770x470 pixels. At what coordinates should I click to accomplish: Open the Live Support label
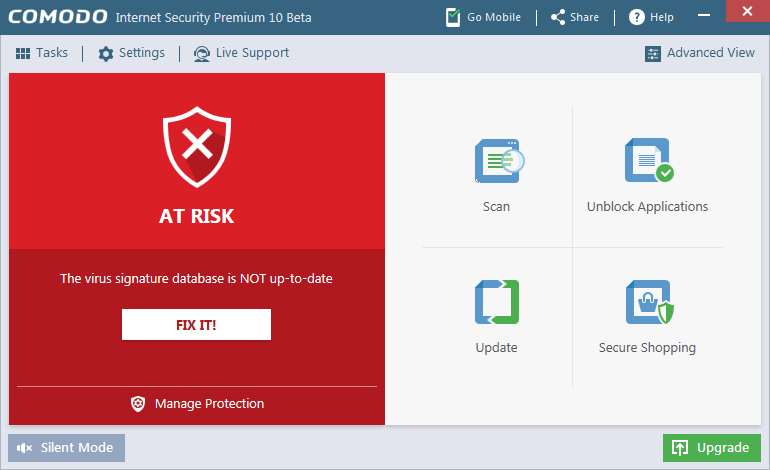(x=252, y=53)
